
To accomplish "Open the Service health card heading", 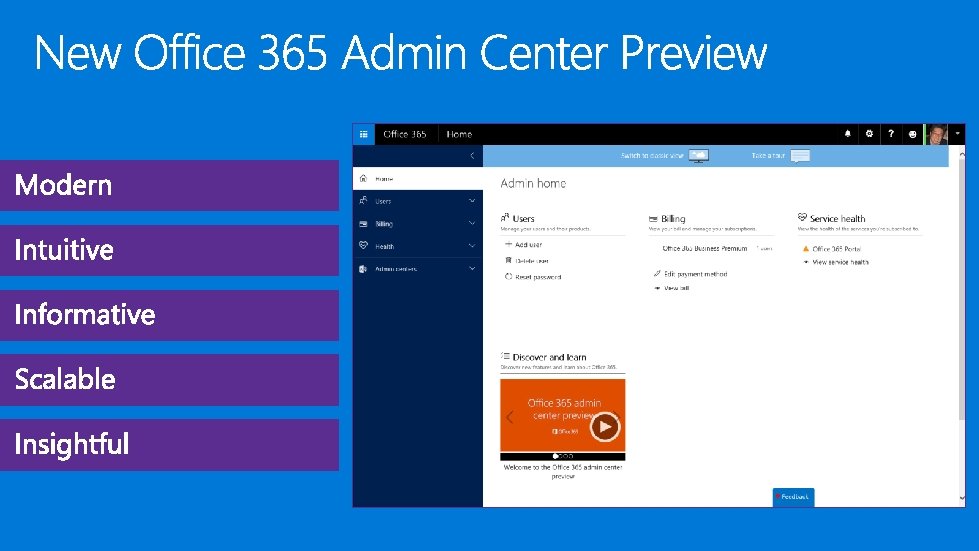I will [837, 219].
